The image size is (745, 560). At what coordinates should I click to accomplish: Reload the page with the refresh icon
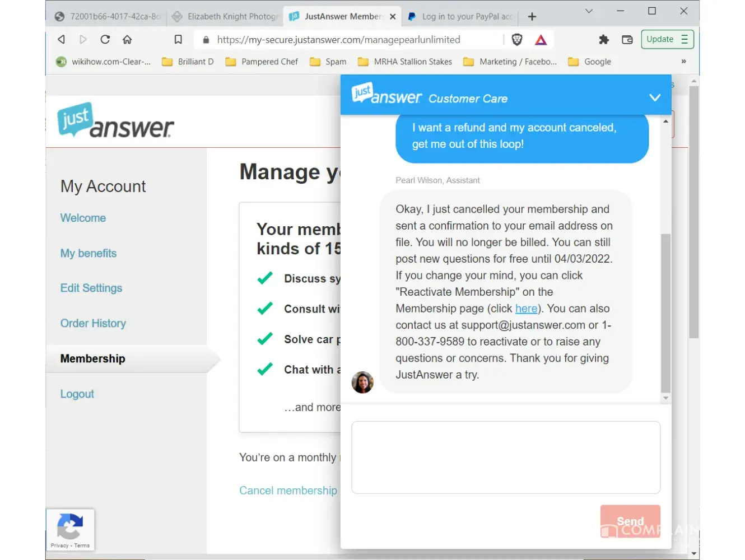coord(105,39)
